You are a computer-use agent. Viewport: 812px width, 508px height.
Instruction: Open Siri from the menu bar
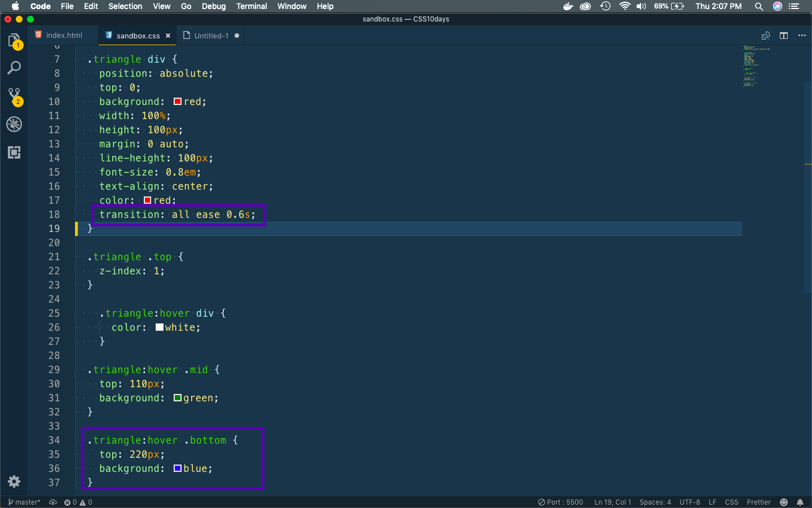778,6
